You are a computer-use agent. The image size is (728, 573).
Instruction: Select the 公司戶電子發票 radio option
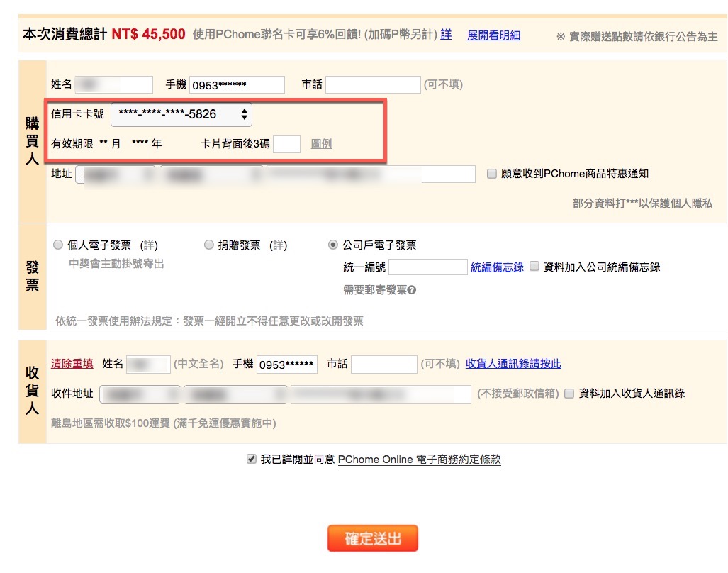tap(333, 245)
